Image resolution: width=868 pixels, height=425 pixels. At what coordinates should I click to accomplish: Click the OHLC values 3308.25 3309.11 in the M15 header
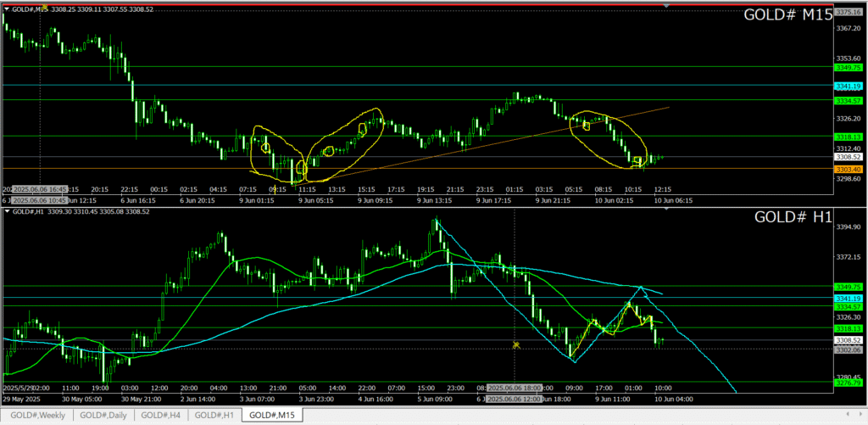coord(76,9)
